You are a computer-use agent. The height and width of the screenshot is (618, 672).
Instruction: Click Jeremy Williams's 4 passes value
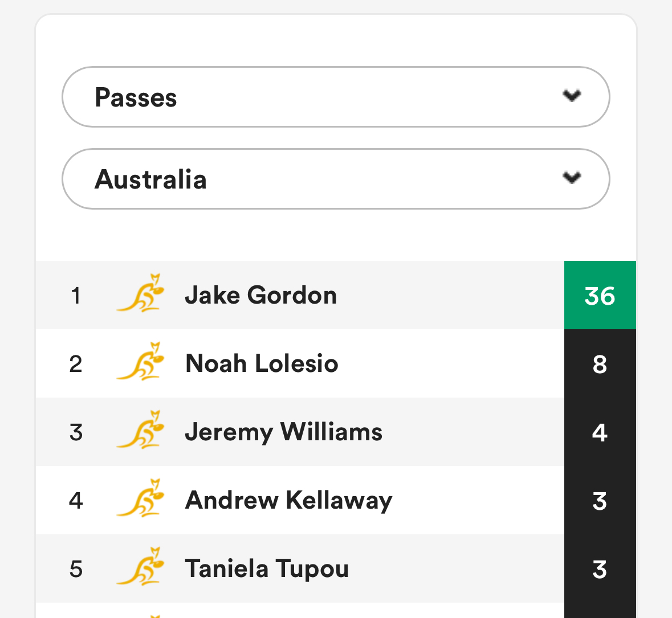[600, 432]
